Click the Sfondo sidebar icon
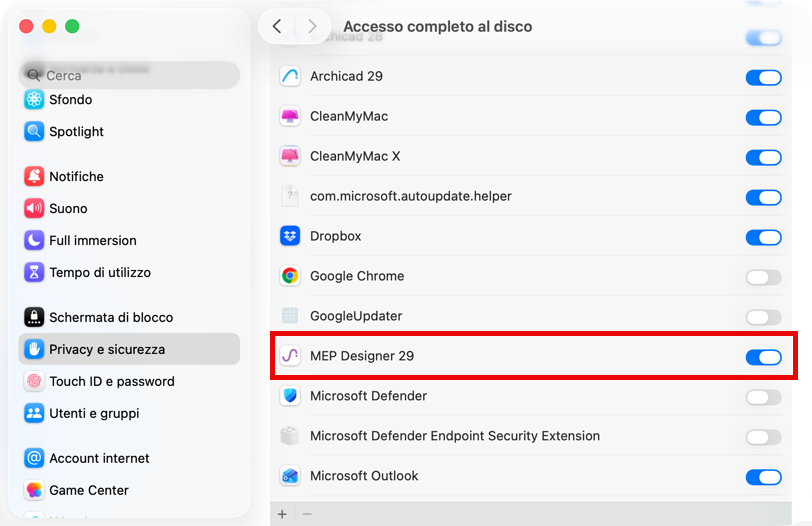 coord(34,99)
